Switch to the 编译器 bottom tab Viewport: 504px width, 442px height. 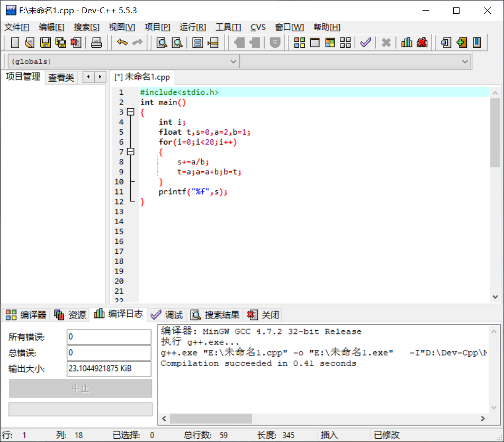26,315
